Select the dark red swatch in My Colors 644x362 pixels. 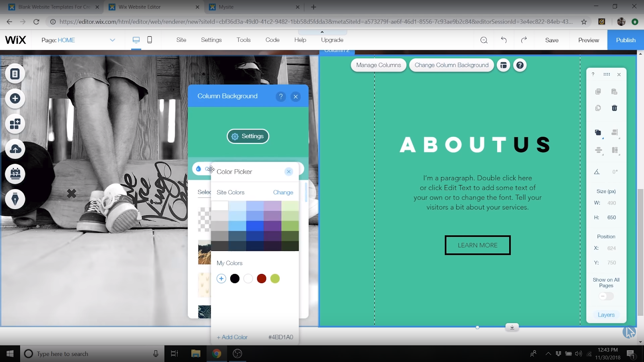tap(262, 278)
